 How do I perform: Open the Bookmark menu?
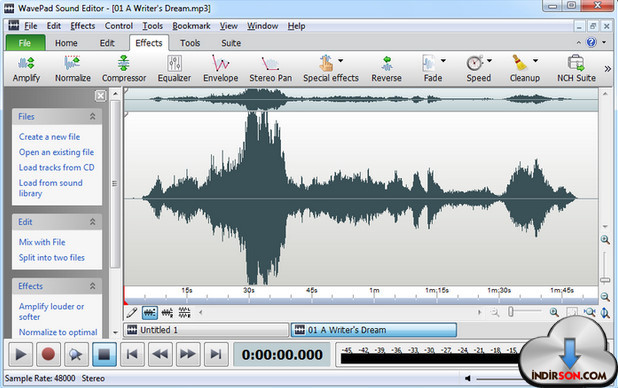tap(191, 26)
